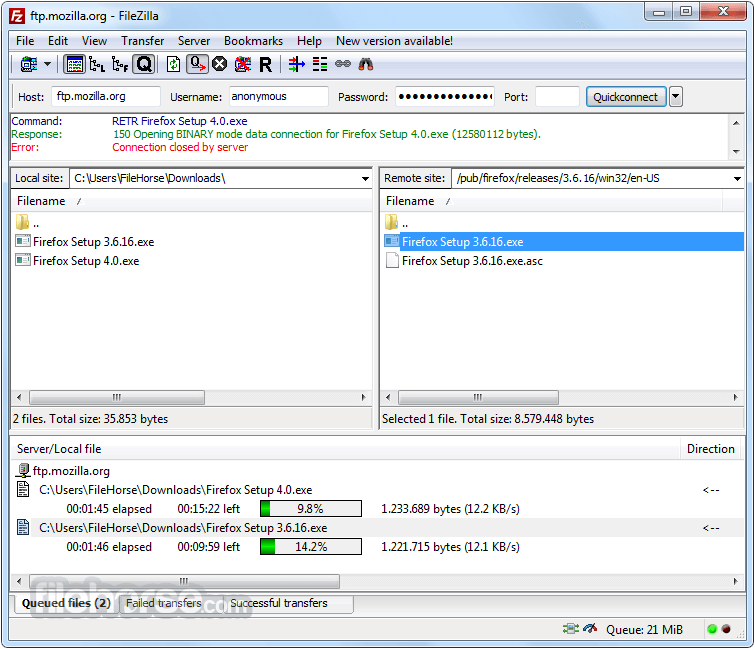
Task: Open Quickconnect history dropdown arrow
Action: point(676,97)
